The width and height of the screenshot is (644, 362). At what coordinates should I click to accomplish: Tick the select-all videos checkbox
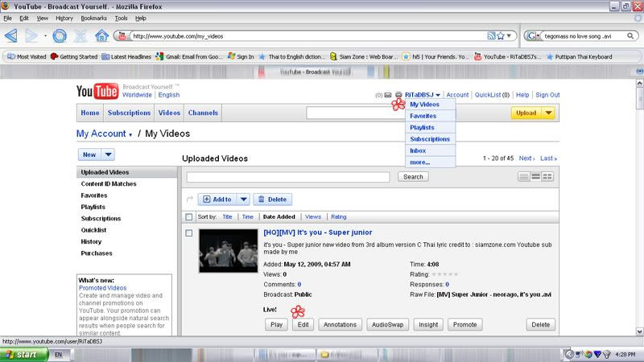tap(189, 216)
